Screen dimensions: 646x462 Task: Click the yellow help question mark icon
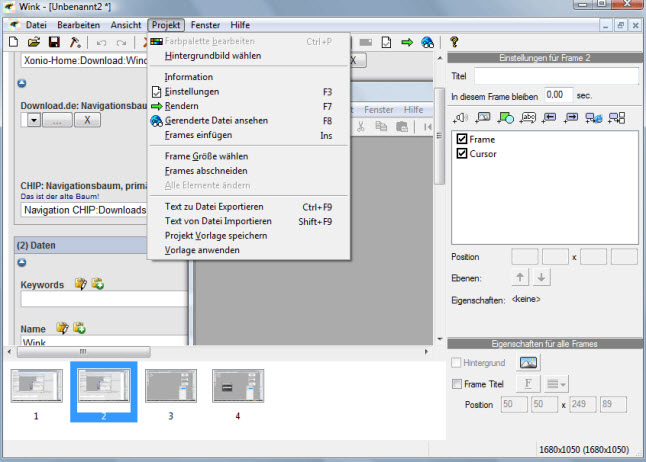(454, 42)
